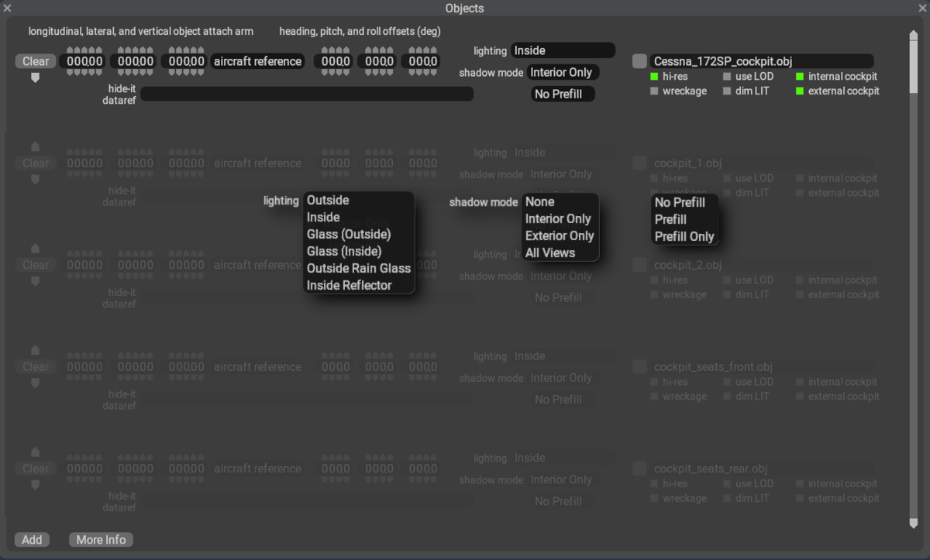Click the scrollbar up arrow at the top right
This screenshot has height=560, width=930.
(x=913, y=35)
